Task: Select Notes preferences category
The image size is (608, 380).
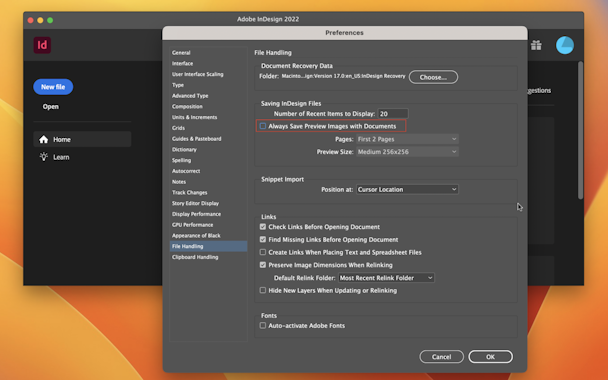Action: (x=179, y=181)
